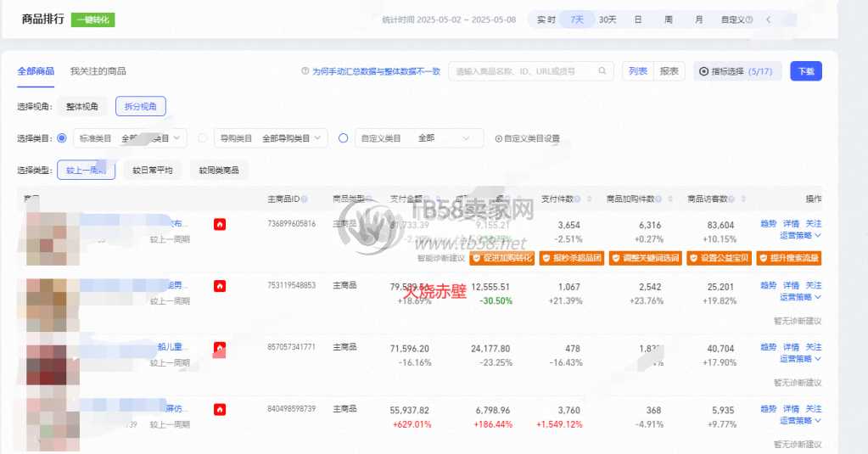Open the 全部商品 tab

(36, 71)
